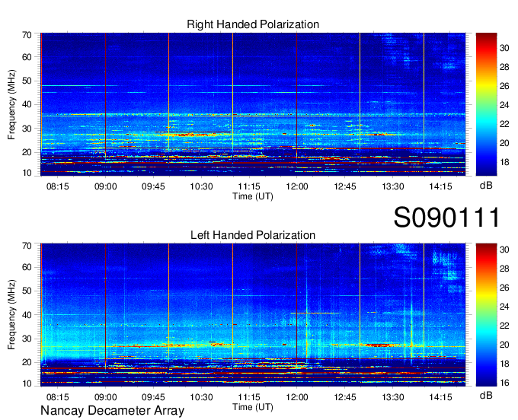Select the "S090111" observation label

(x=446, y=217)
